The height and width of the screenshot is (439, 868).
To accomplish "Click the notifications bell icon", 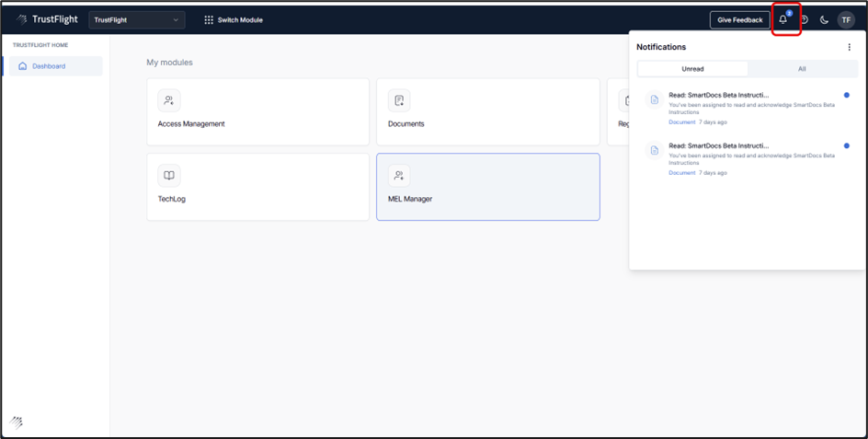I will 783,20.
